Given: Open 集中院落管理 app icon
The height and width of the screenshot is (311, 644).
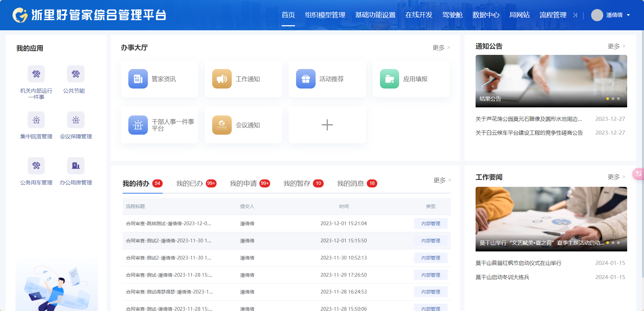Looking at the screenshot, I should tap(36, 120).
